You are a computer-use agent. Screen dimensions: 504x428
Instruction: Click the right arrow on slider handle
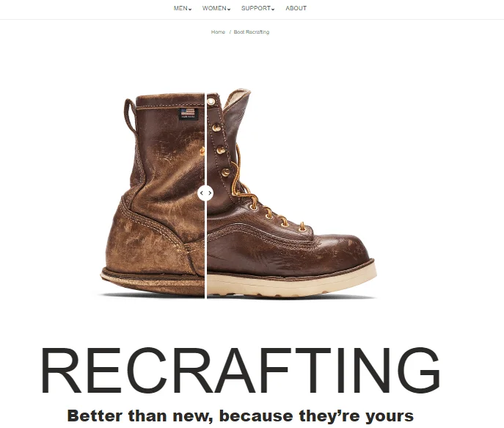pos(210,193)
